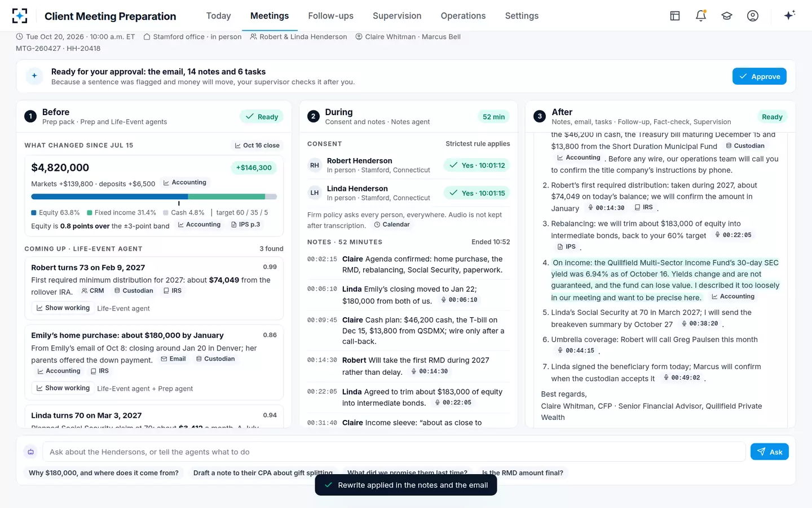Image resolution: width=812 pixels, height=508 pixels.
Task: Click the 52 min badge in the During panel
Action: pyautogui.click(x=494, y=117)
